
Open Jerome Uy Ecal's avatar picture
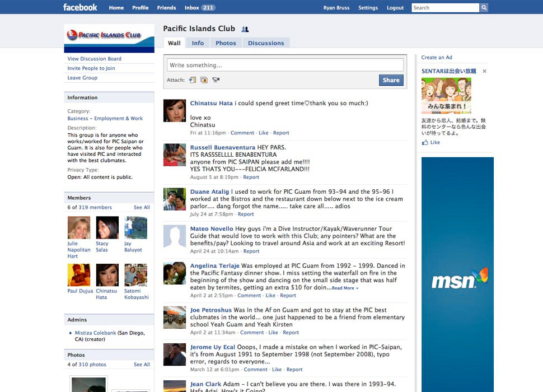pyautogui.click(x=175, y=354)
